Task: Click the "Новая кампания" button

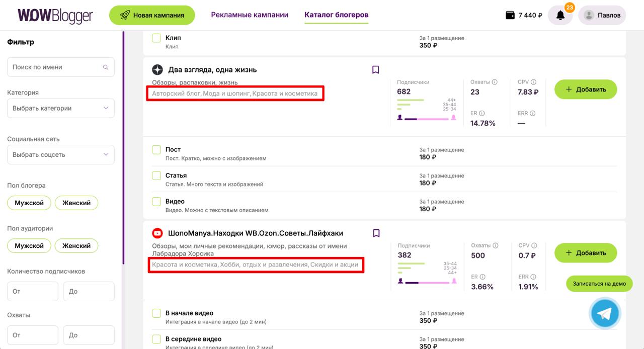Action: pyautogui.click(x=152, y=15)
